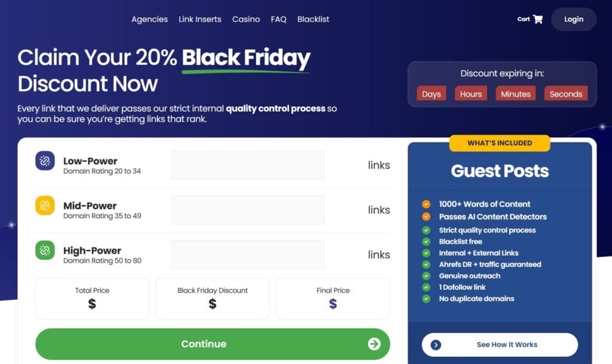
Task: Click the checkmark beside No duplicate domains
Action: 426,298
